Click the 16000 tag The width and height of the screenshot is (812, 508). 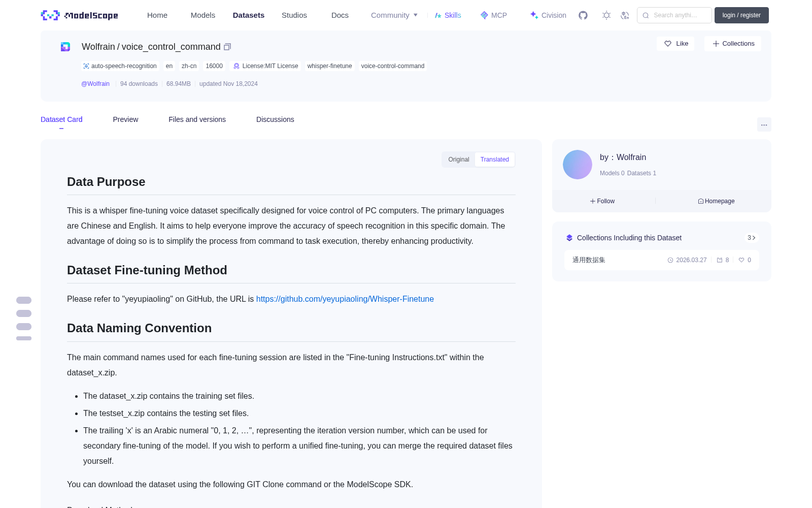pos(214,66)
